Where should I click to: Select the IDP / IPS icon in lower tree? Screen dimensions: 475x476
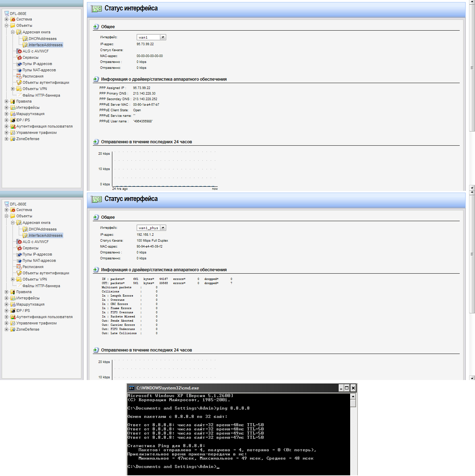13,310
